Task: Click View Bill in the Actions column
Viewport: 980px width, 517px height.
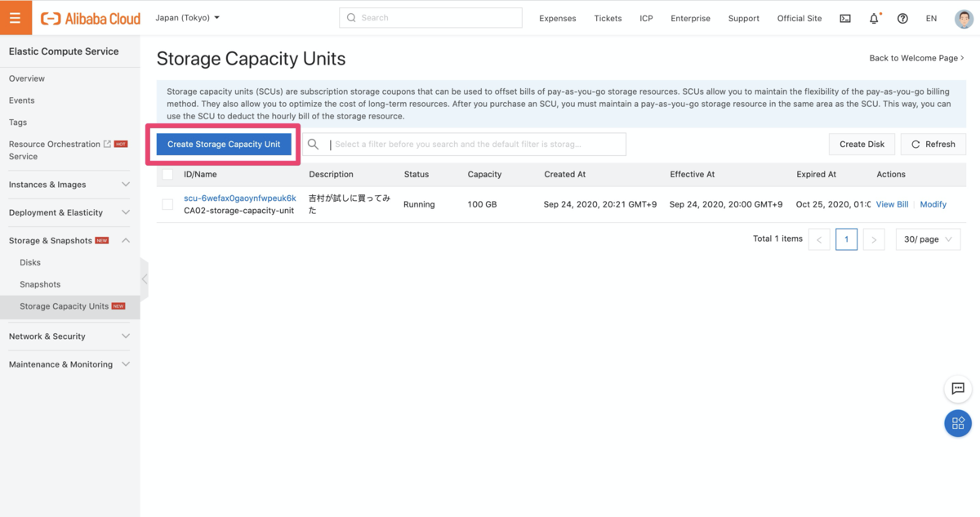Action: (x=892, y=204)
